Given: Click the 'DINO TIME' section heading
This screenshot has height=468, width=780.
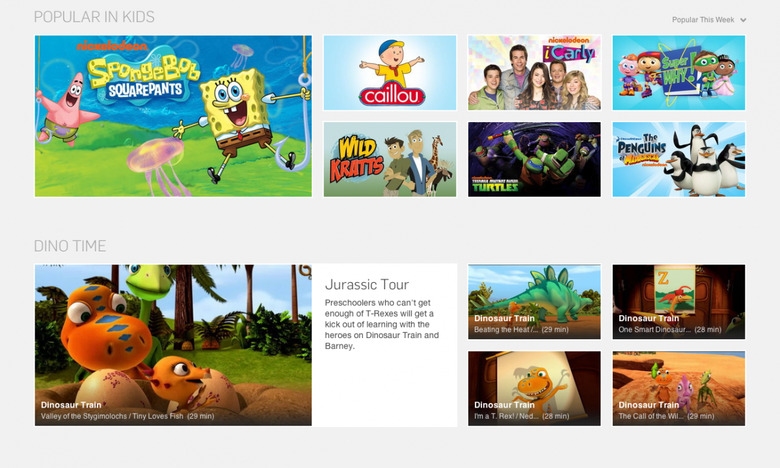Looking at the screenshot, I should click(70, 246).
